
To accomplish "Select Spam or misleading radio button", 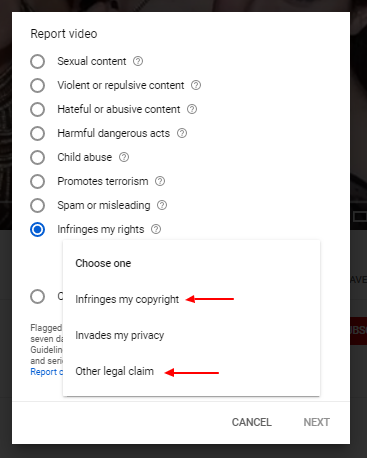I will pyautogui.click(x=37, y=206).
